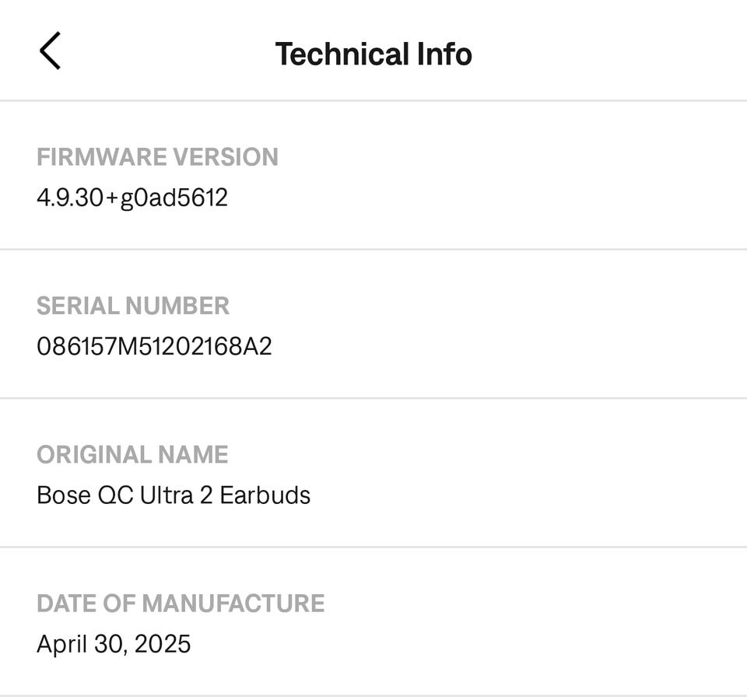747x700 pixels.
Task: Click the word Info in the title
Action: click(444, 54)
